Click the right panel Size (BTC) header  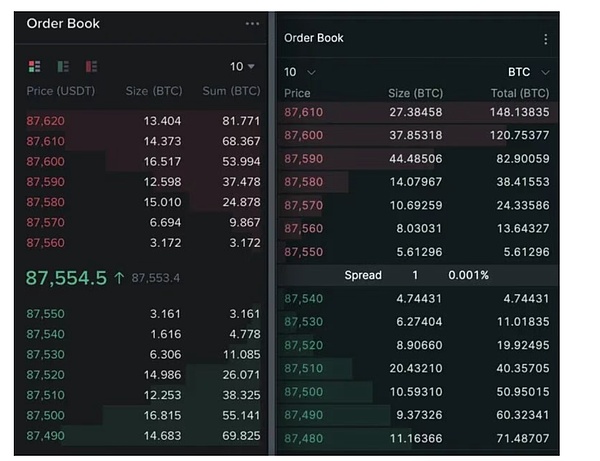[413, 93]
